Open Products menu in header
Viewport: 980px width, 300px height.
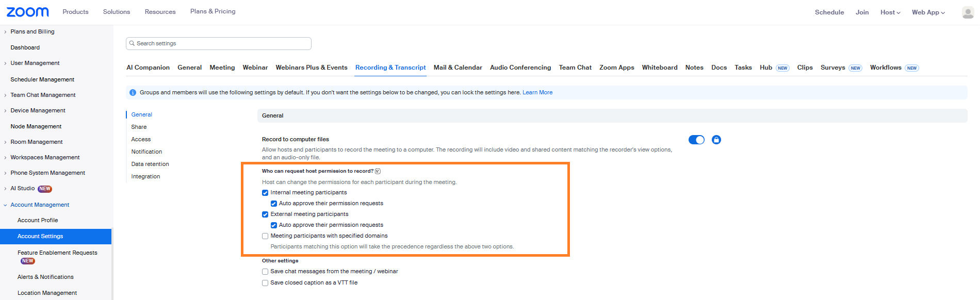75,12
